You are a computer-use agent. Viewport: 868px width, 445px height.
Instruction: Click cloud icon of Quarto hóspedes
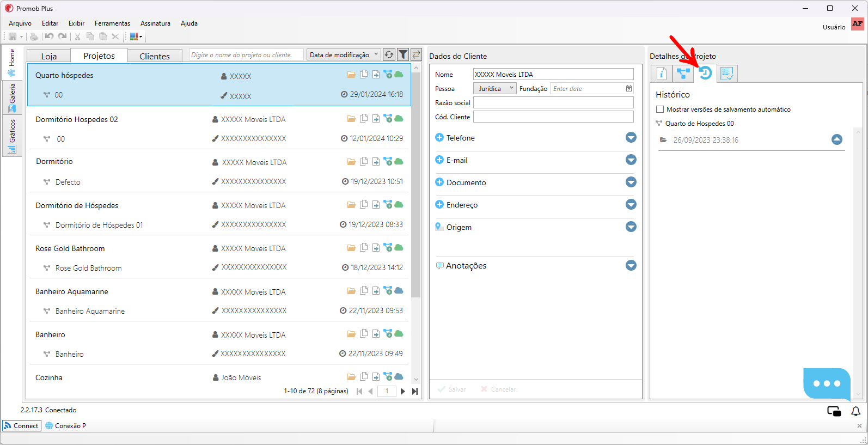(x=399, y=74)
